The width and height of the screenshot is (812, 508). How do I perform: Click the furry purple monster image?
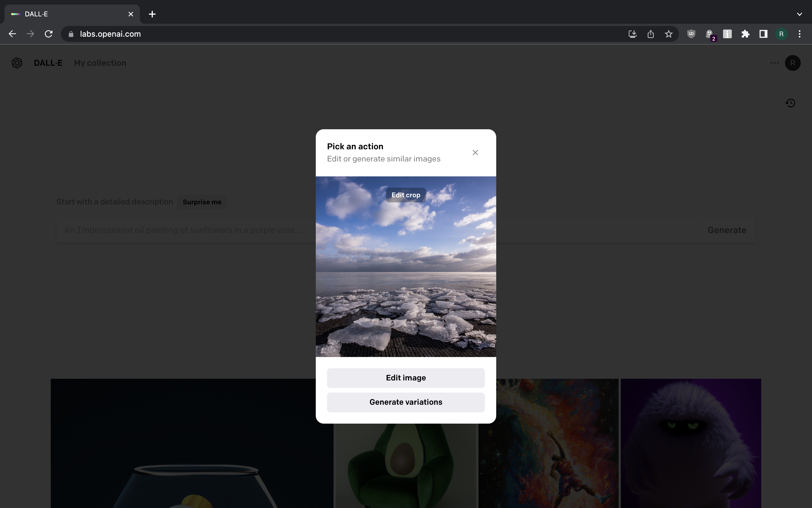pos(691,443)
